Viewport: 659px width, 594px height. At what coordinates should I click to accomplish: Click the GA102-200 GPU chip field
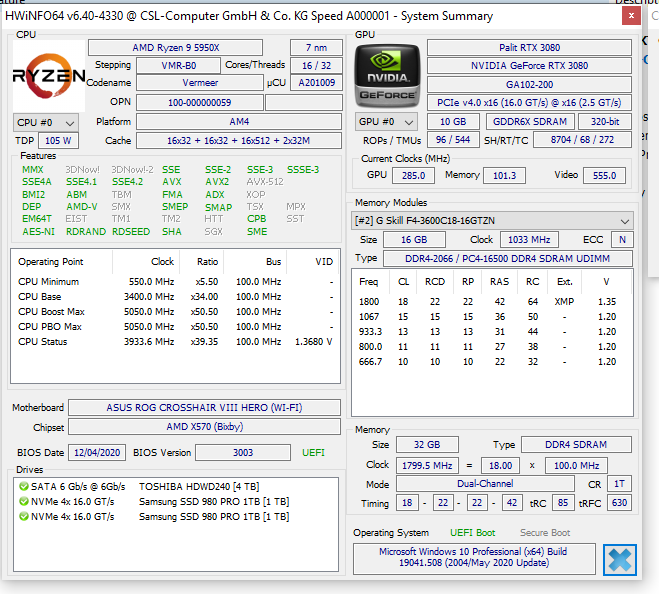pyautogui.click(x=529, y=84)
